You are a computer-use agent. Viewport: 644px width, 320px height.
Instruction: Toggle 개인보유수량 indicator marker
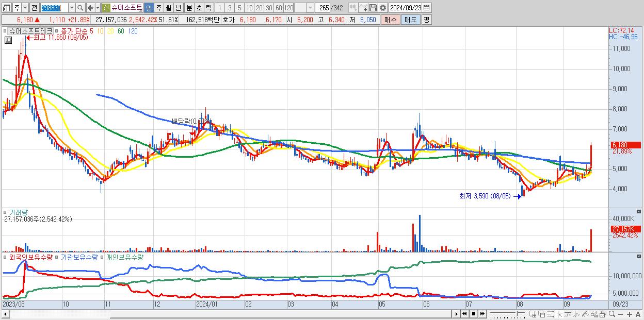102,257
